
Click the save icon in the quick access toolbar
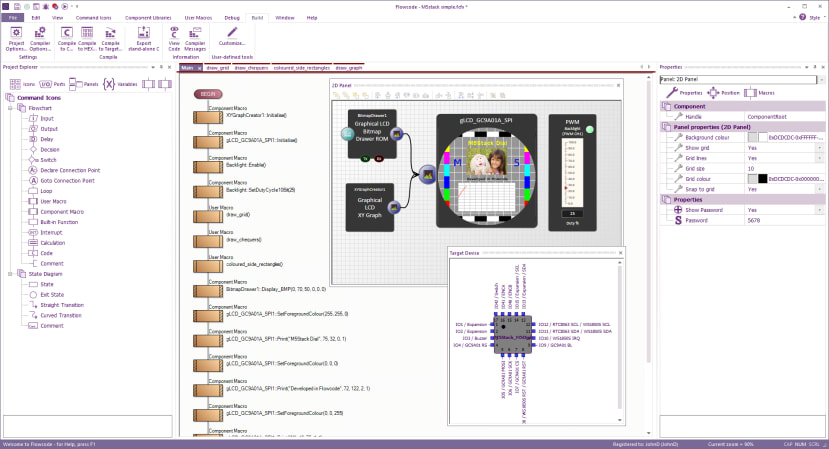pos(17,6)
